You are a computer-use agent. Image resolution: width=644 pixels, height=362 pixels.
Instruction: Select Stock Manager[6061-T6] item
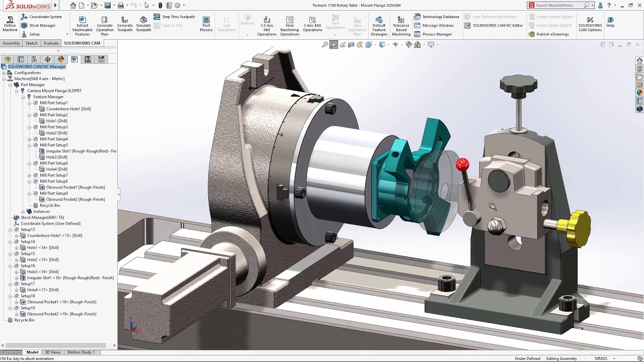pos(42,217)
